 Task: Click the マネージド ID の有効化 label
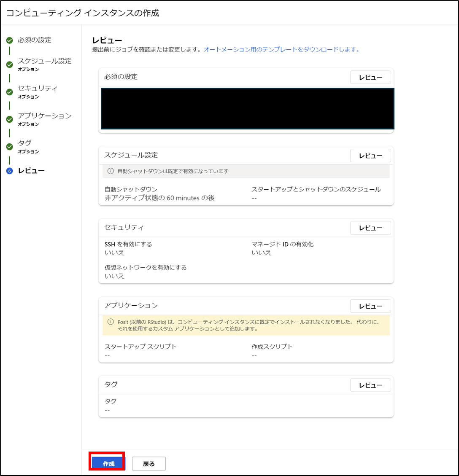tap(283, 244)
